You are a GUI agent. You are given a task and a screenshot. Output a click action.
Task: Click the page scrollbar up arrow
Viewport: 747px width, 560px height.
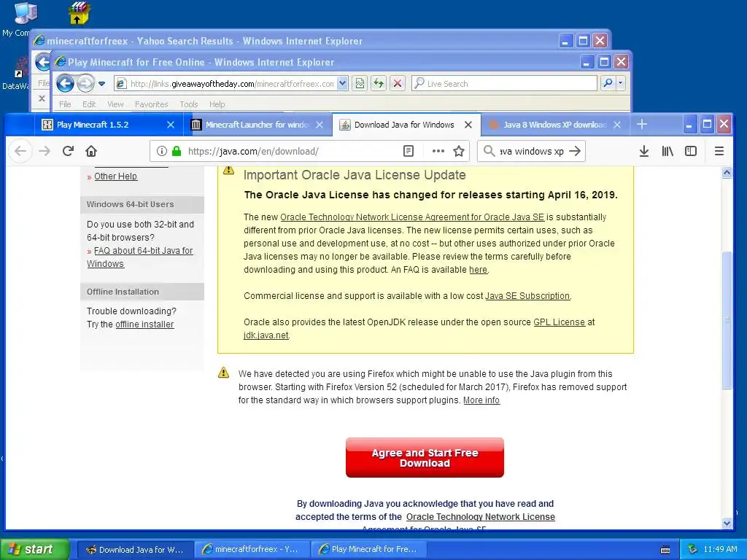point(727,172)
